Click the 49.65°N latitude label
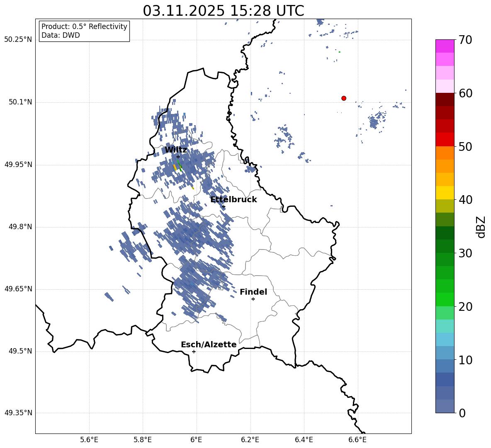Screen dimensions: 491x448 pyautogui.click(x=18, y=289)
